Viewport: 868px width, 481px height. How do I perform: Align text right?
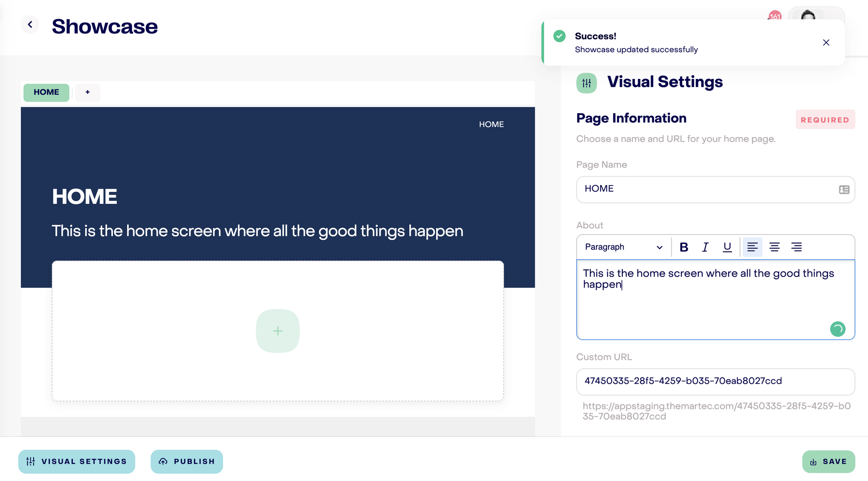(x=796, y=247)
